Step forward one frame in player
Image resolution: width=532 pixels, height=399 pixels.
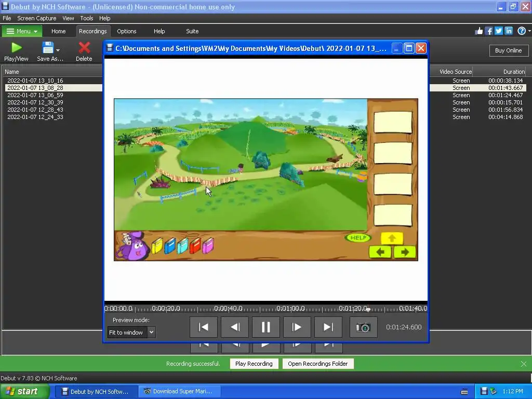297,327
